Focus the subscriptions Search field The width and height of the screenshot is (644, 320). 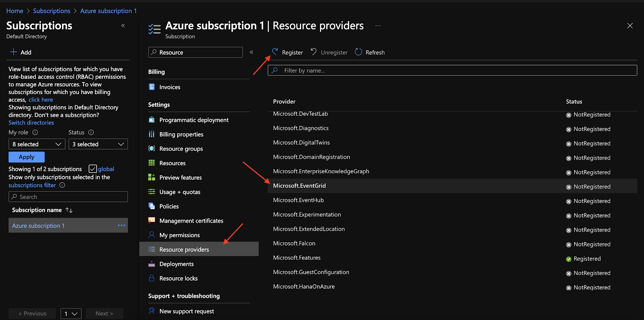coord(68,197)
